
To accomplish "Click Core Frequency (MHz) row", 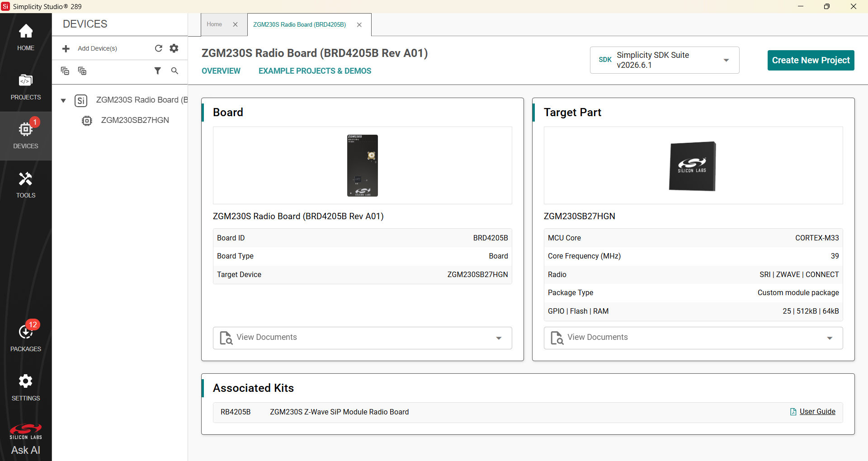I will (693, 256).
